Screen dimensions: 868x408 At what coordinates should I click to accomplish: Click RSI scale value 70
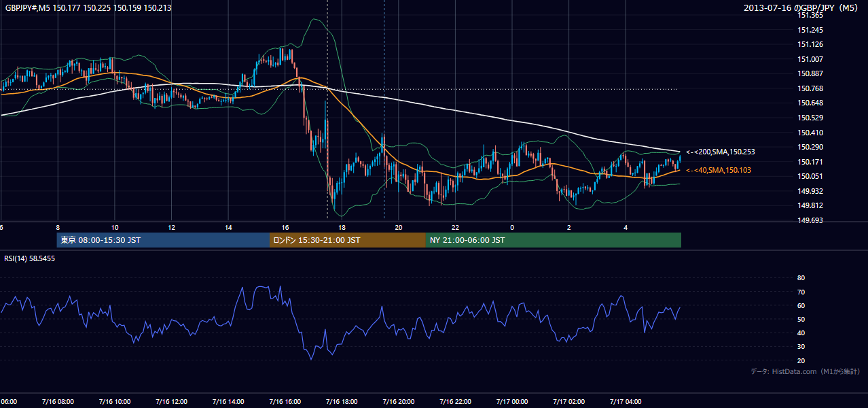801,292
